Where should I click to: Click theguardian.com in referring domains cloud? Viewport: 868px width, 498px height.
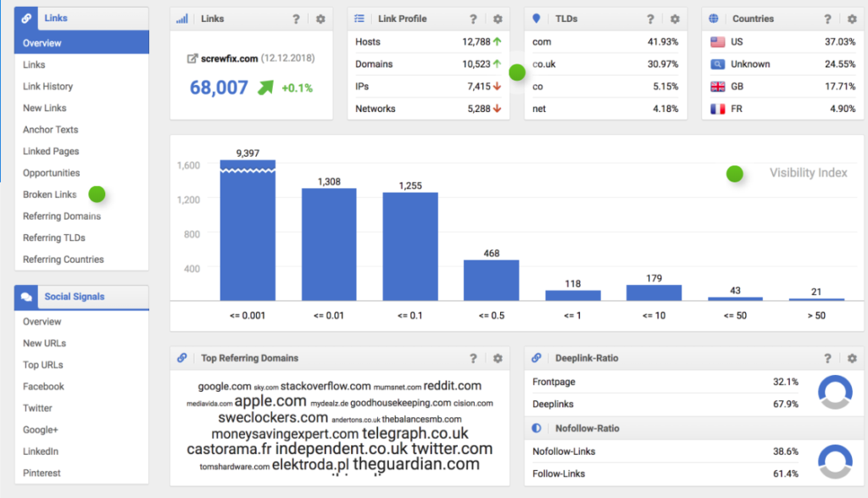[x=416, y=464]
